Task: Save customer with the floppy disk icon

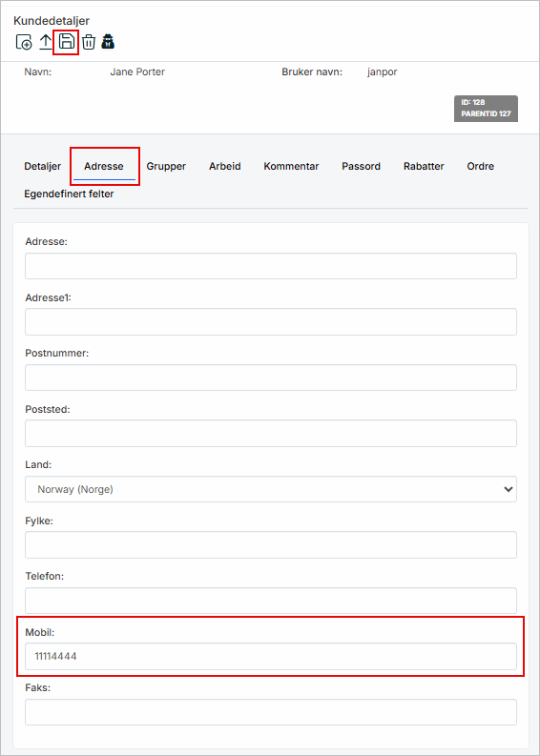Action: pyautogui.click(x=67, y=42)
